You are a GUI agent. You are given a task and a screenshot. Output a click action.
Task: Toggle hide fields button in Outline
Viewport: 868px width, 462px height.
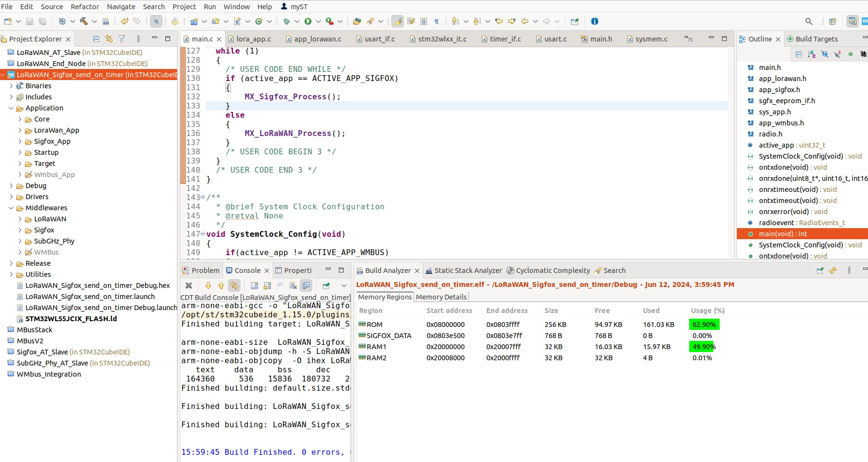point(825,54)
